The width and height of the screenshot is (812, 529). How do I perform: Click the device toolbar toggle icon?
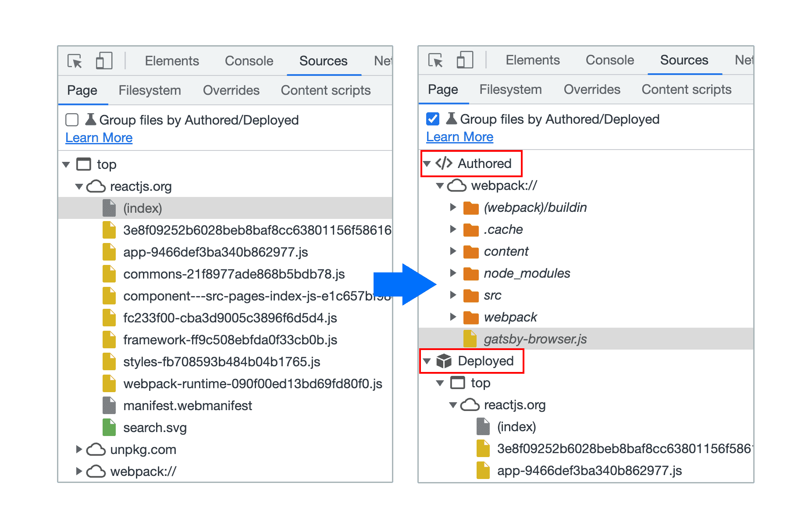coord(104,61)
